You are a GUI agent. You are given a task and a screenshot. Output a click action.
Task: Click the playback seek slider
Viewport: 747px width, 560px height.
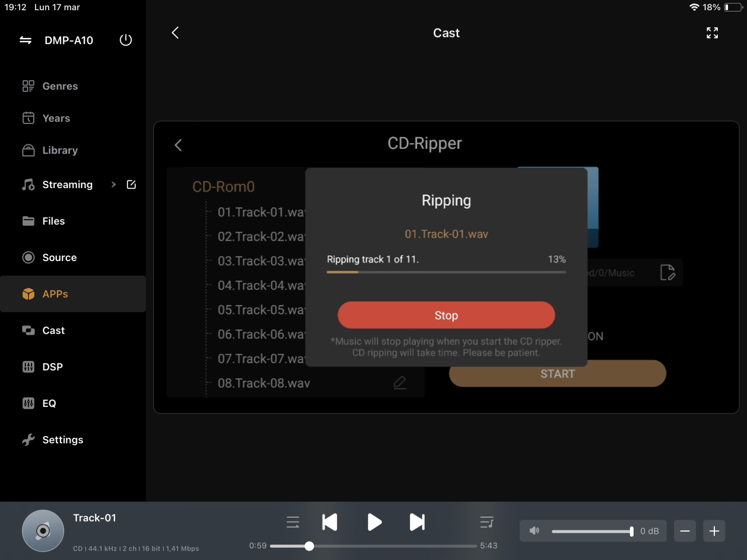coord(373,546)
